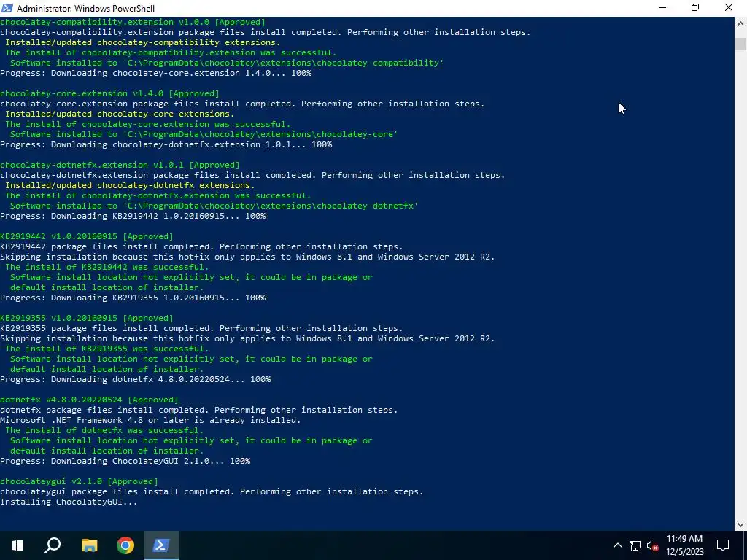Click the scrollbar down arrow

pyautogui.click(x=740, y=524)
